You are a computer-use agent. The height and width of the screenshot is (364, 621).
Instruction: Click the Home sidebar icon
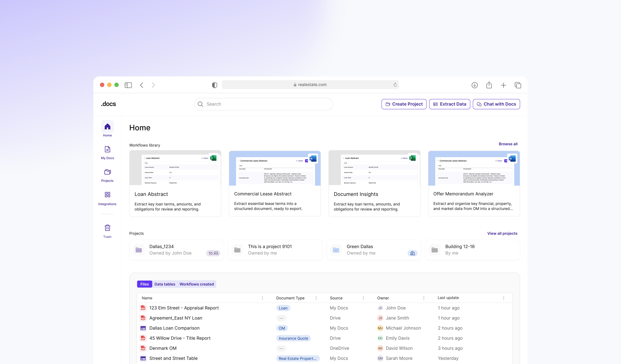(107, 127)
